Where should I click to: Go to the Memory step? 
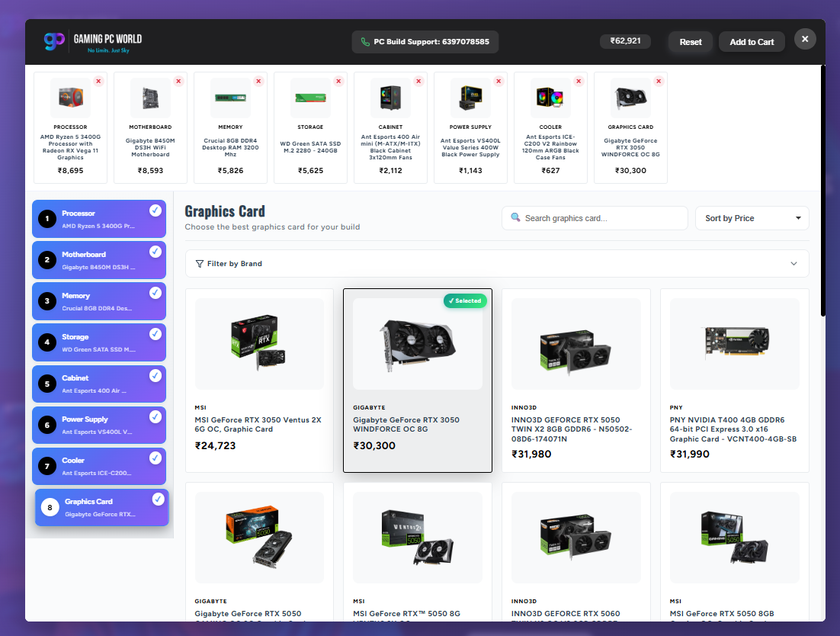click(99, 301)
